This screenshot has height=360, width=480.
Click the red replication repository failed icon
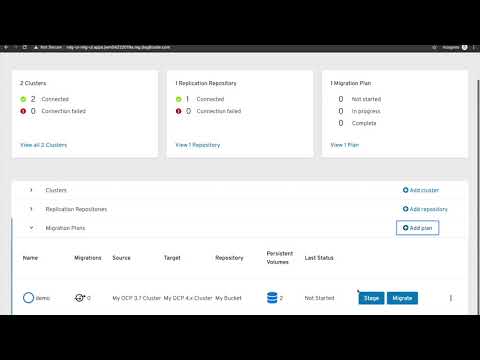178,111
